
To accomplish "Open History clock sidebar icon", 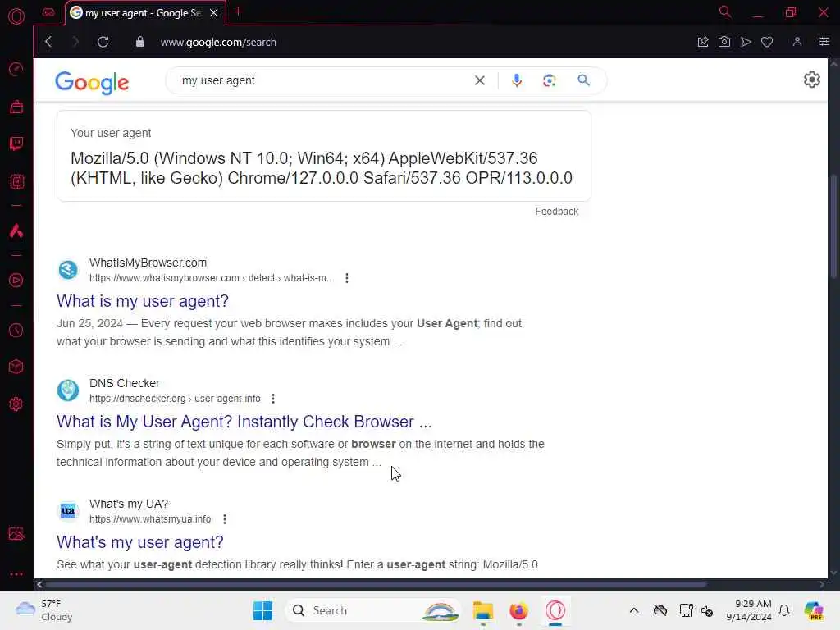I will click(16, 331).
